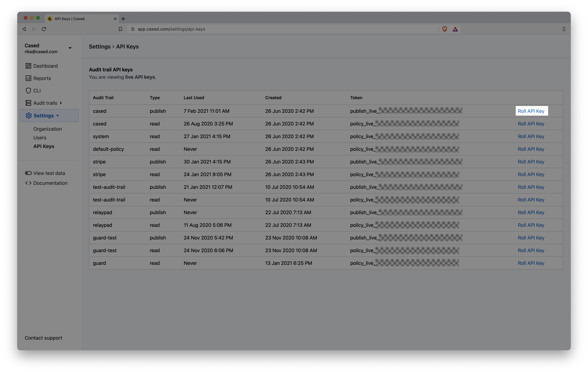View site lock icon information
The width and height of the screenshot is (588, 373).
(x=133, y=29)
